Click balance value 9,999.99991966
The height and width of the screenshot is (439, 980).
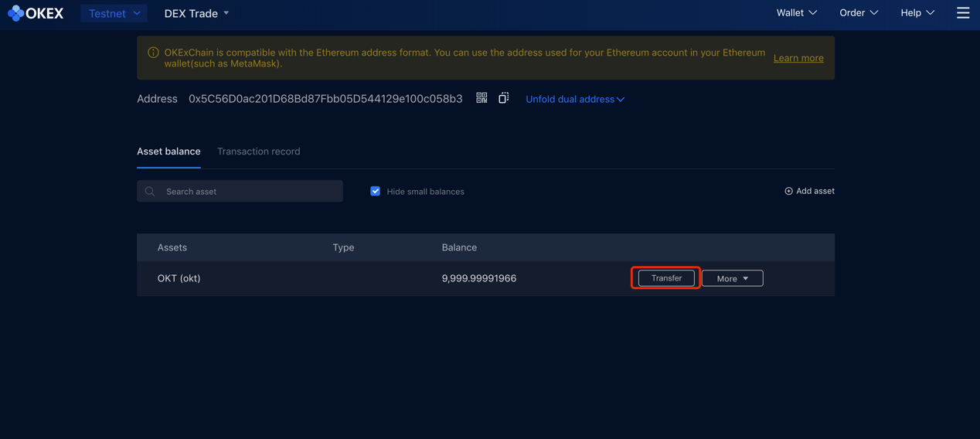(x=479, y=278)
